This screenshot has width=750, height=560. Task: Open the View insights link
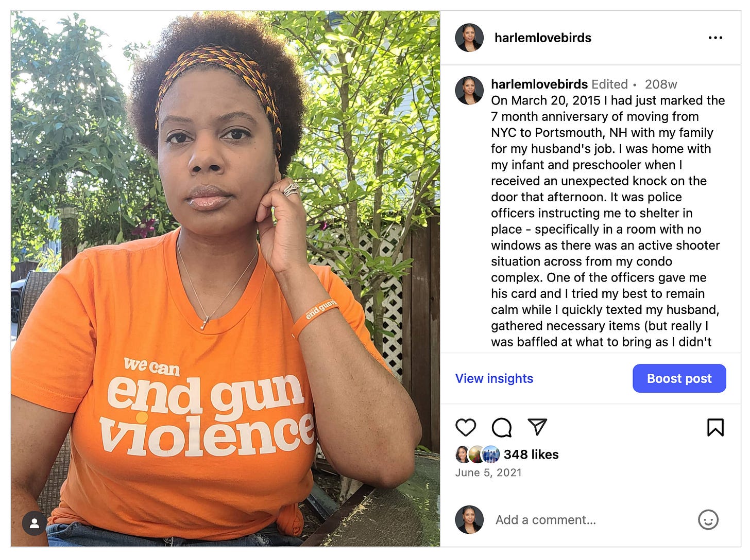pos(494,378)
